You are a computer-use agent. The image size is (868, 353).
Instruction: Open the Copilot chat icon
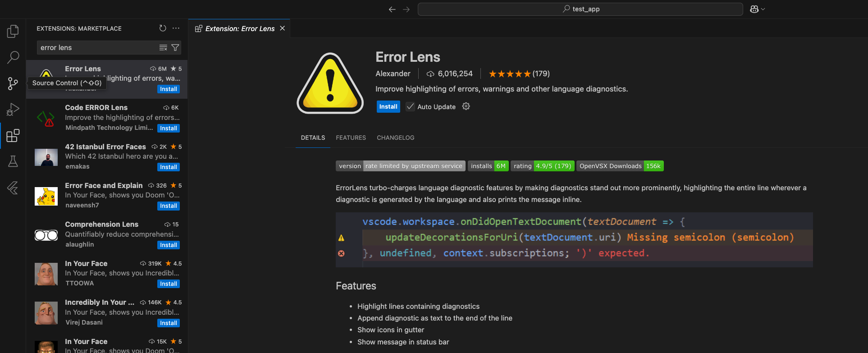(754, 9)
